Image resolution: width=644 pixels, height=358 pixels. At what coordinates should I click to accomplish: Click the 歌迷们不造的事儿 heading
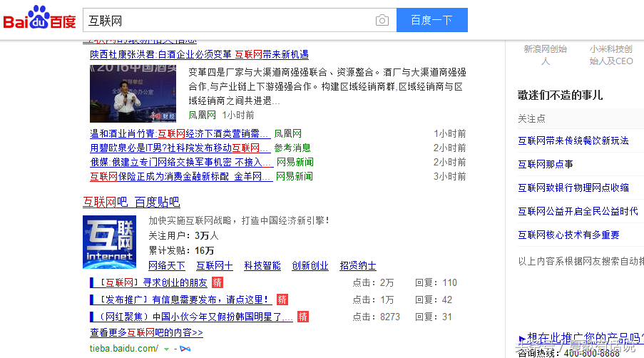(x=560, y=96)
